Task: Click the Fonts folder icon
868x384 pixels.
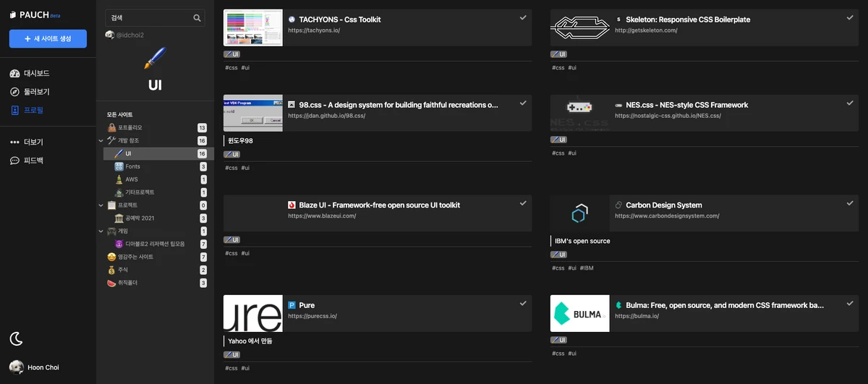Action: coord(119,166)
